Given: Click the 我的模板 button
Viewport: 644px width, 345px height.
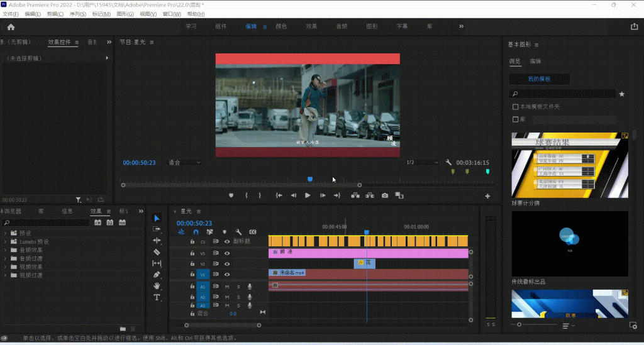Looking at the screenshot, I should click(x=539, y=79).
